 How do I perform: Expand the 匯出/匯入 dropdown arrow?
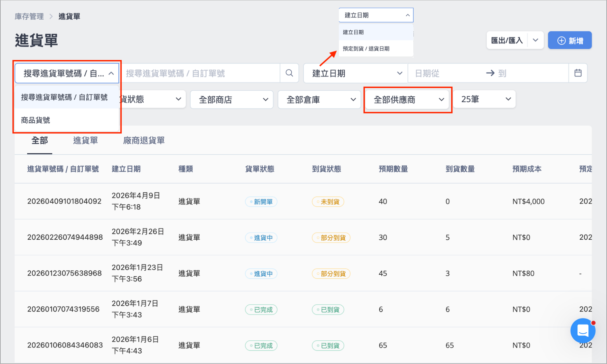536,40
